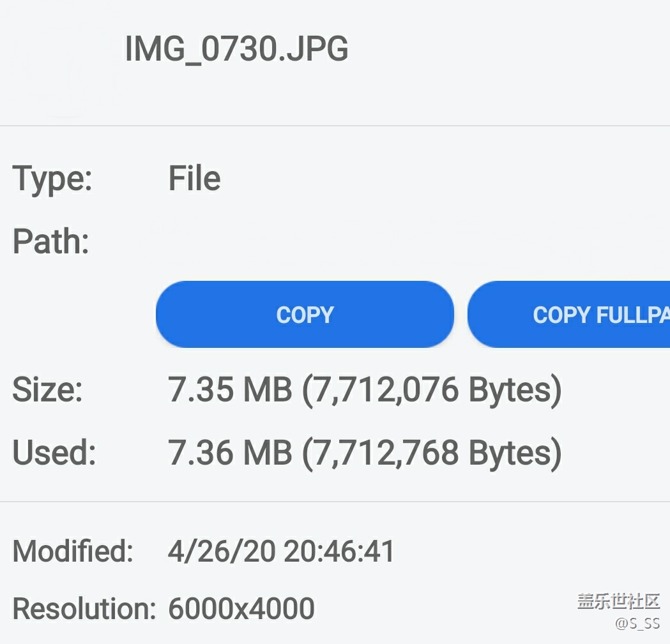The width and height of the screenshot is (670, 644).
Task: Click the Resolution label
Action: (84, 609)
